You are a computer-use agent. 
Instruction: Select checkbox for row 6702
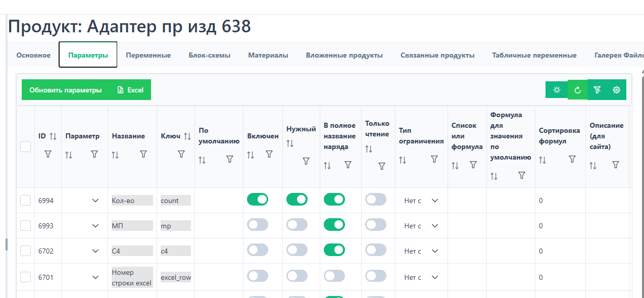pyautogui.click(x=26, y=251)
